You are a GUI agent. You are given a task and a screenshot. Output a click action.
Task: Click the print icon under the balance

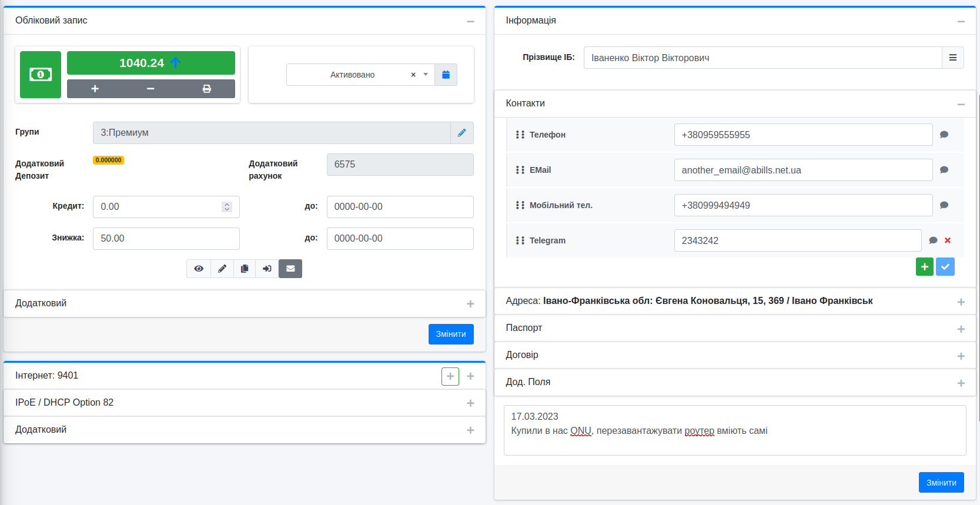tap(207, 89)
